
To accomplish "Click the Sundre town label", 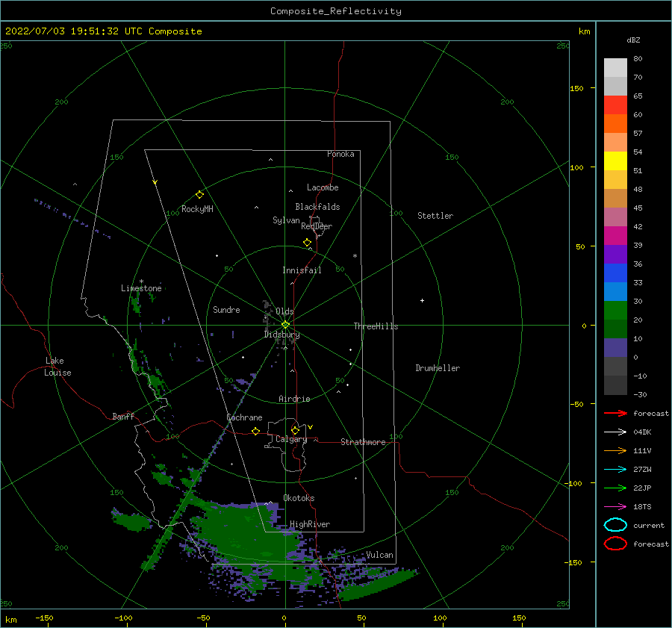I will pos(226,309).
